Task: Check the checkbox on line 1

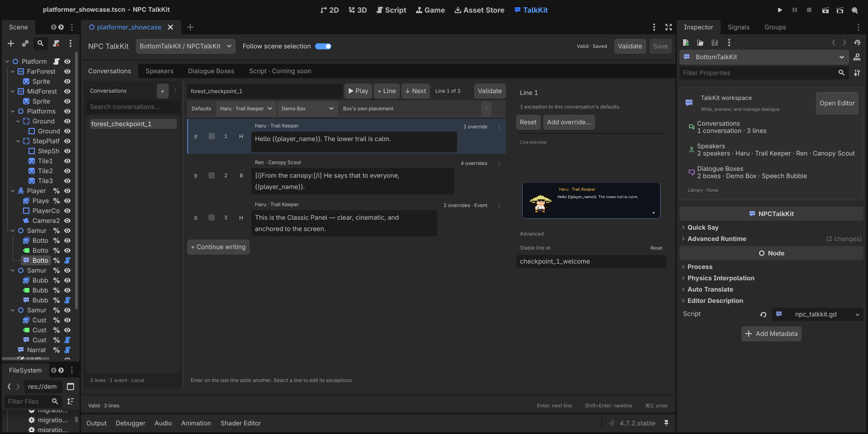Action: click(212, 136)
